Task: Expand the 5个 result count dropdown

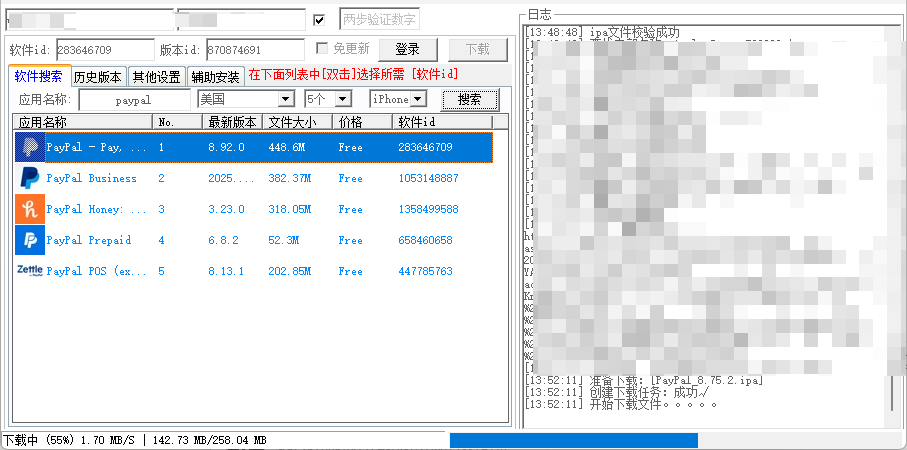Action: (343, 99)
